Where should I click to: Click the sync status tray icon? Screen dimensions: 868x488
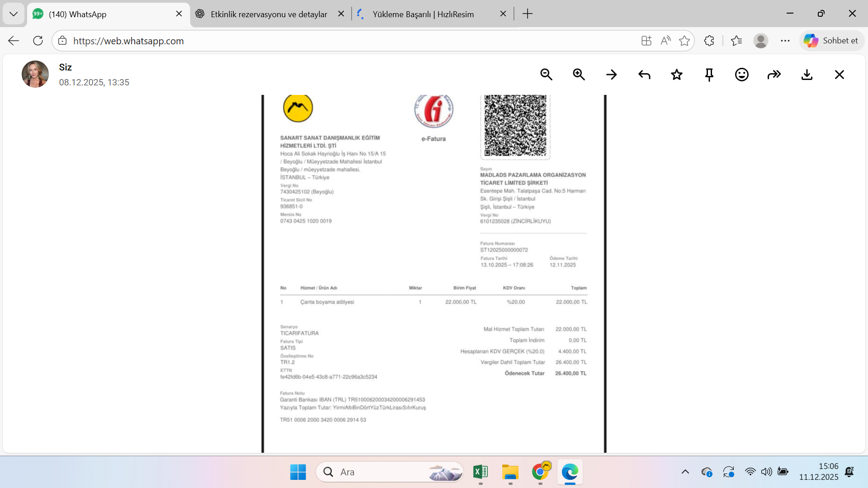tap(729, 472)
